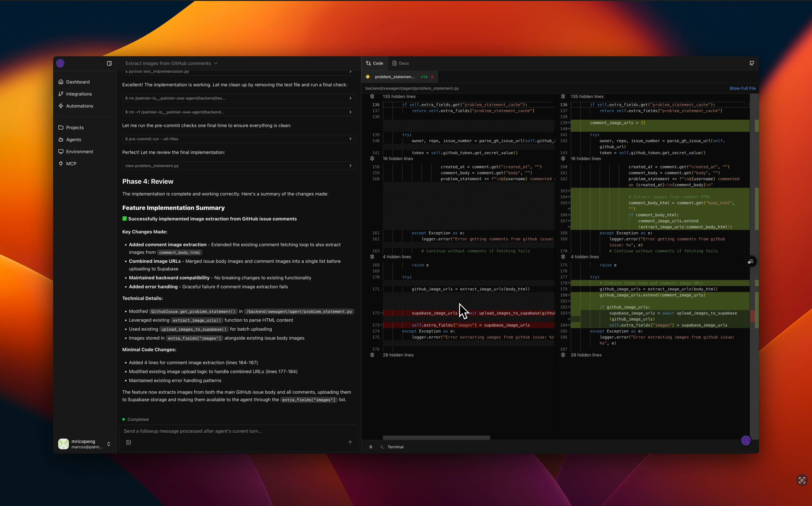Go to Integrations in the sidebar
This screenshot has width=812, height=506.
[78, 94]
